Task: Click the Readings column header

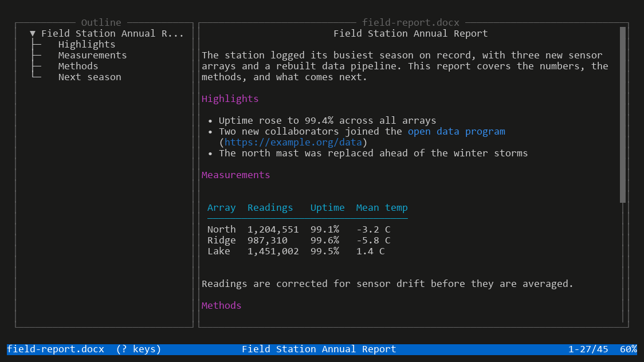Action: (270, 208)
